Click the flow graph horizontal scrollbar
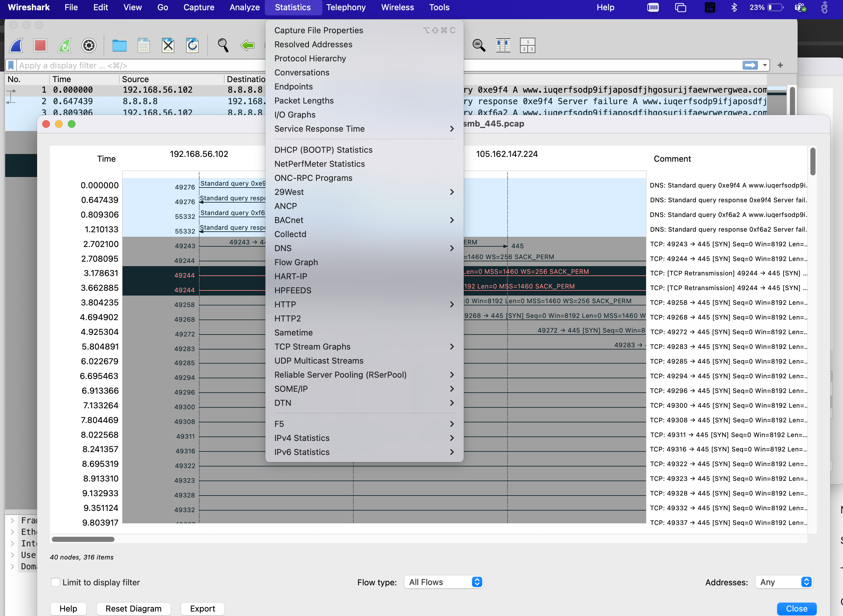This screenshot has height=616, width=843. 83,539
